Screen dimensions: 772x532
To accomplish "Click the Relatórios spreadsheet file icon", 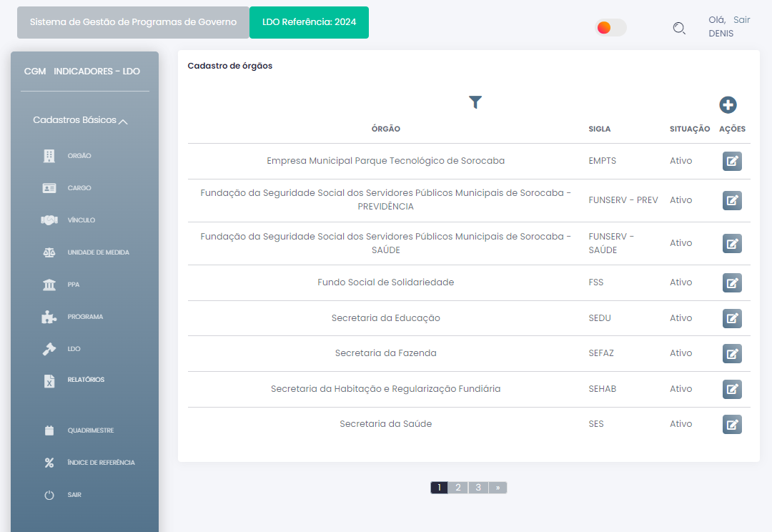I will pyautogui.click(x=49, y=381).
